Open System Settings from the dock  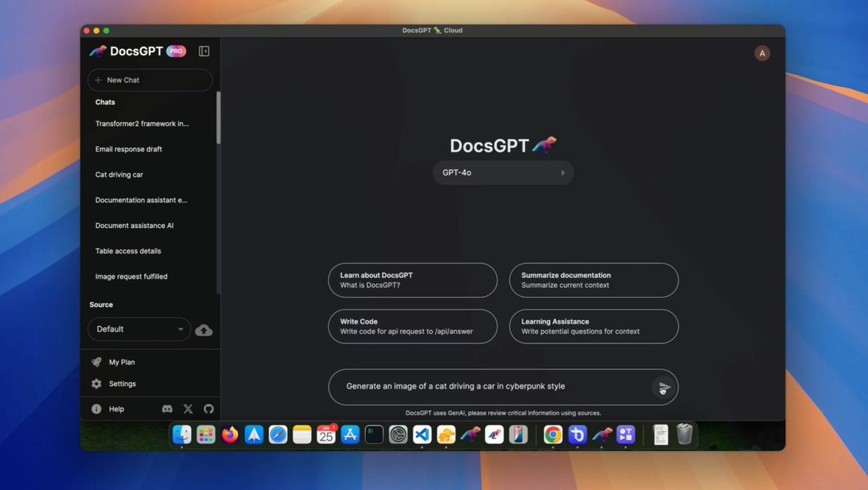point(399,434)
